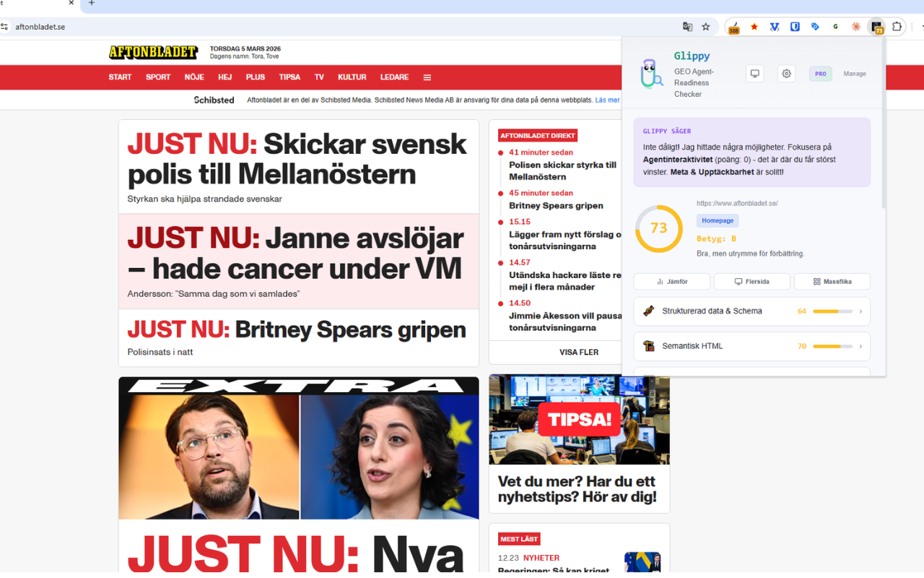Bookmark this page with the star icon
The image size is (924, 578).
706,27
